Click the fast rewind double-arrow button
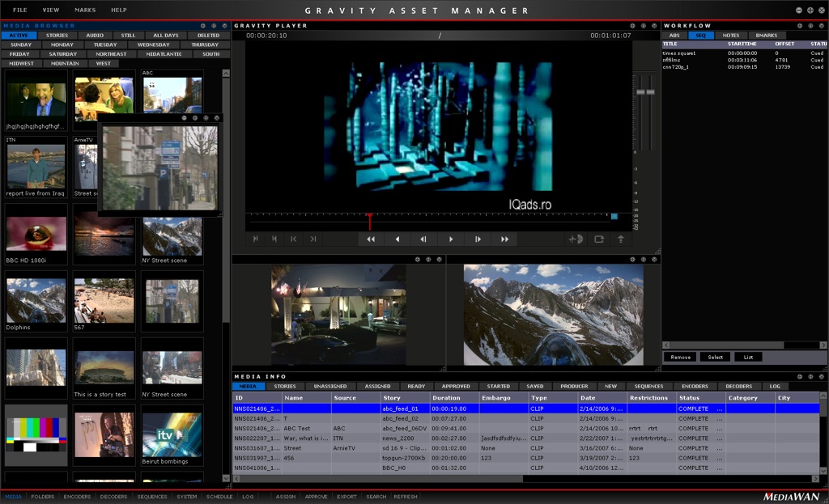The height and width of the screenshot is (504, 829). (x=371, y=239)
